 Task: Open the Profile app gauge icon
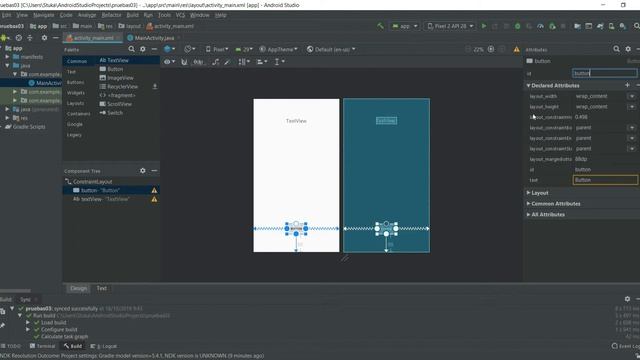point(540,26)
